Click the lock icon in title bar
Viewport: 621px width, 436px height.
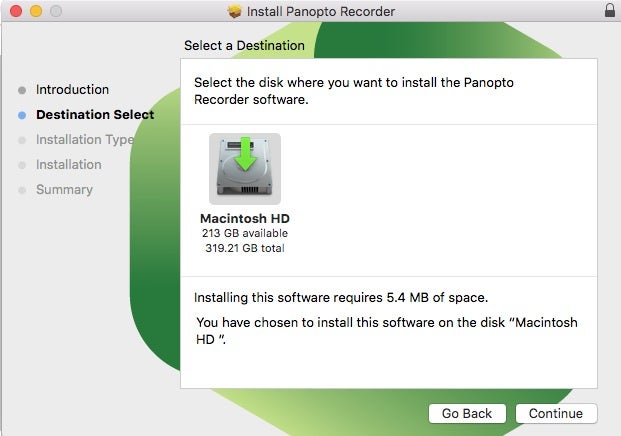click(x=610, y=10)
